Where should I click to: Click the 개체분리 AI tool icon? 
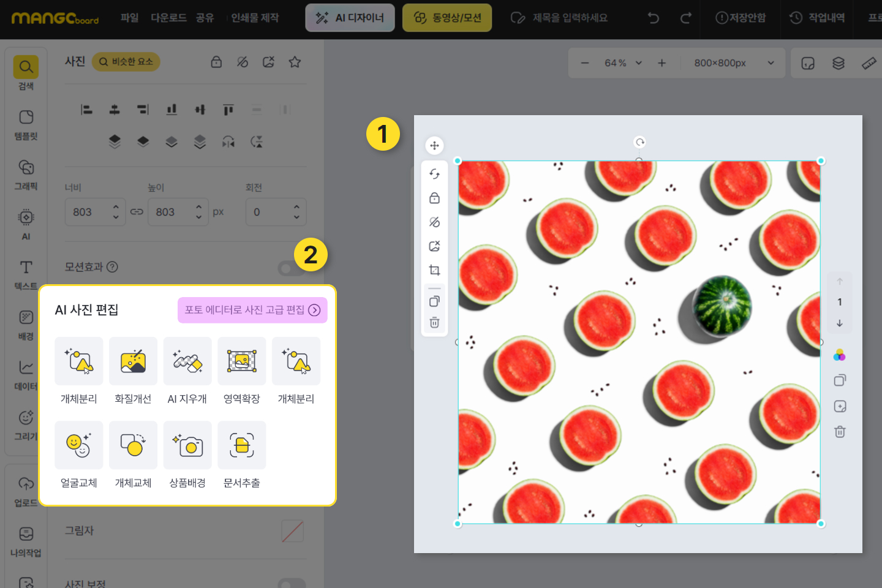click(79, 361)
